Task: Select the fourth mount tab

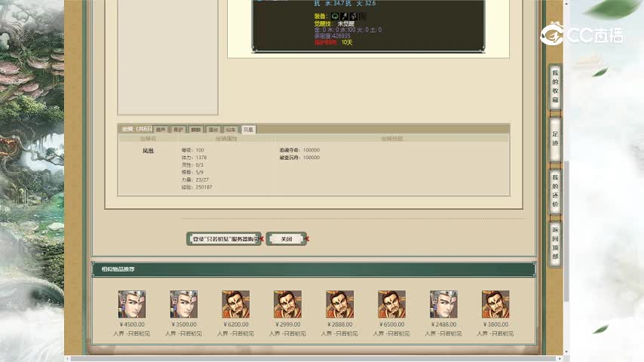Action: [213, 130]
